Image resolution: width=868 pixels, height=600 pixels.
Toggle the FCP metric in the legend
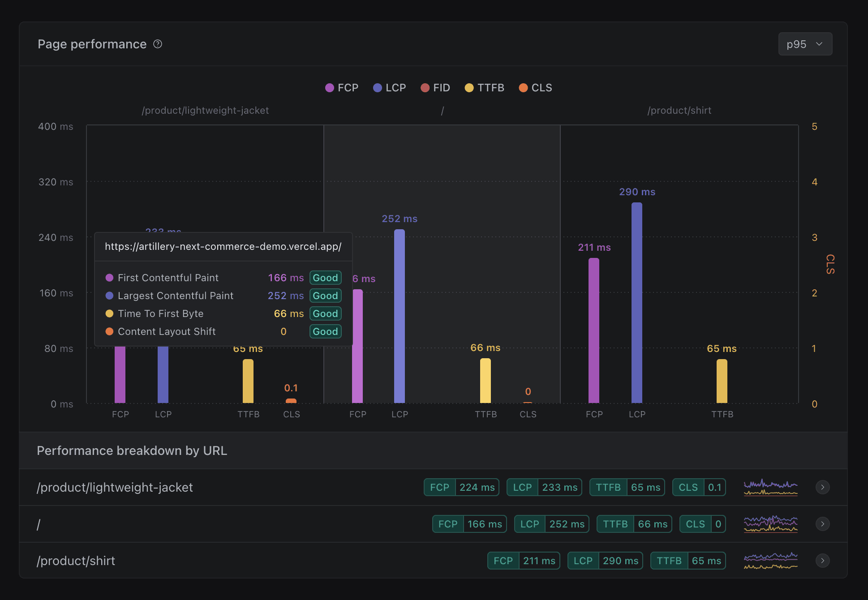[x=341, y=87]
